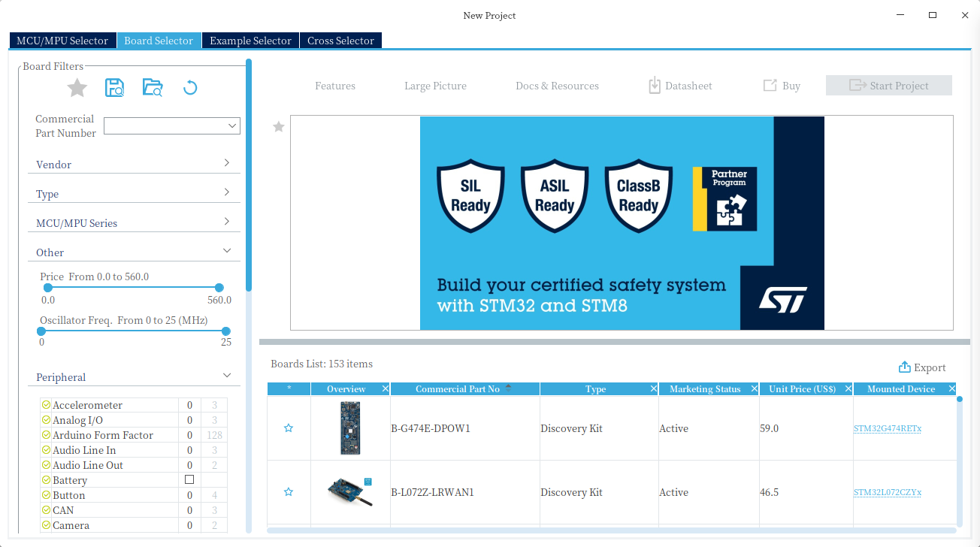The image size is (980, 547).
Task: Click Accelerometer peripheral status icon
Action: coord(46,405)
